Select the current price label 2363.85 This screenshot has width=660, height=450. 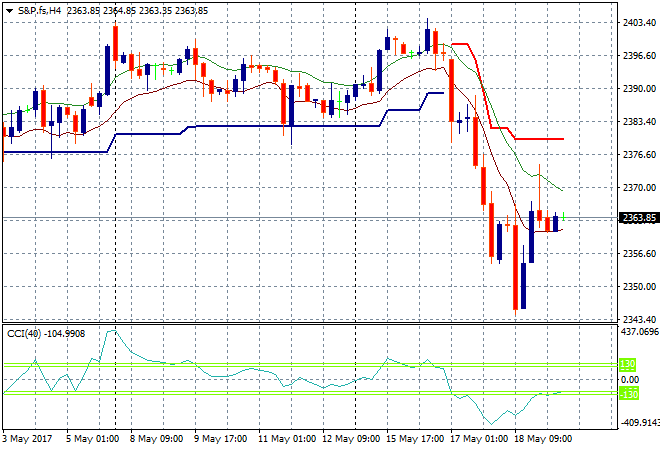[x=639, y=218]
